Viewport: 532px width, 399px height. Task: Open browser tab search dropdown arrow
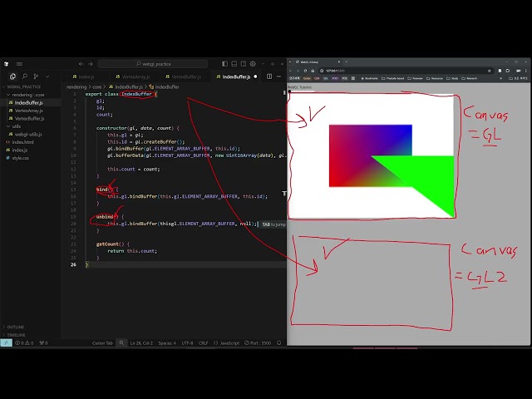[x=290, y=62]
